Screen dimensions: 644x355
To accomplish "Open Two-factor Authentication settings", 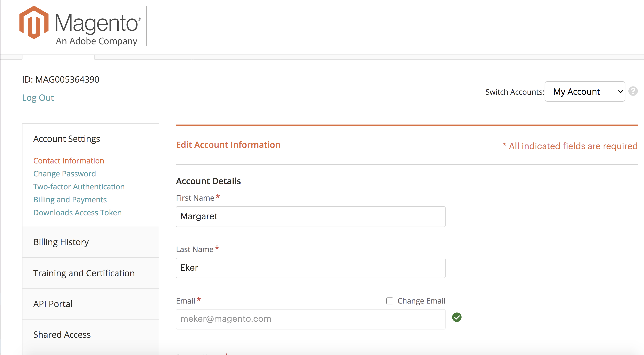I will (x=79, y=186).
